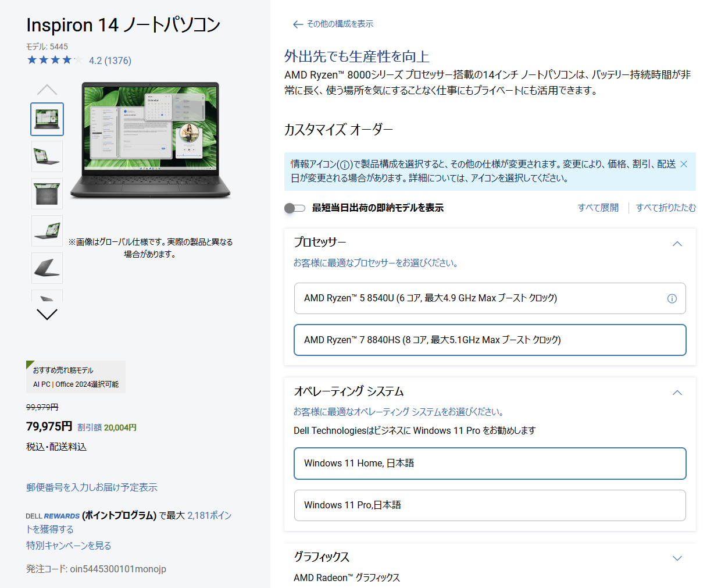Open the 4.2 (1376) reviews link
707x588 pixels.
pos(110,60)
